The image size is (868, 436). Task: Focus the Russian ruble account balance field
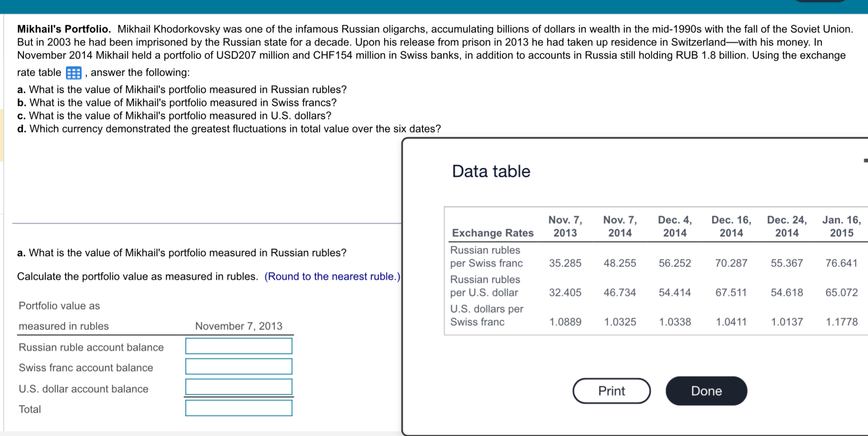tap(239, 346)
